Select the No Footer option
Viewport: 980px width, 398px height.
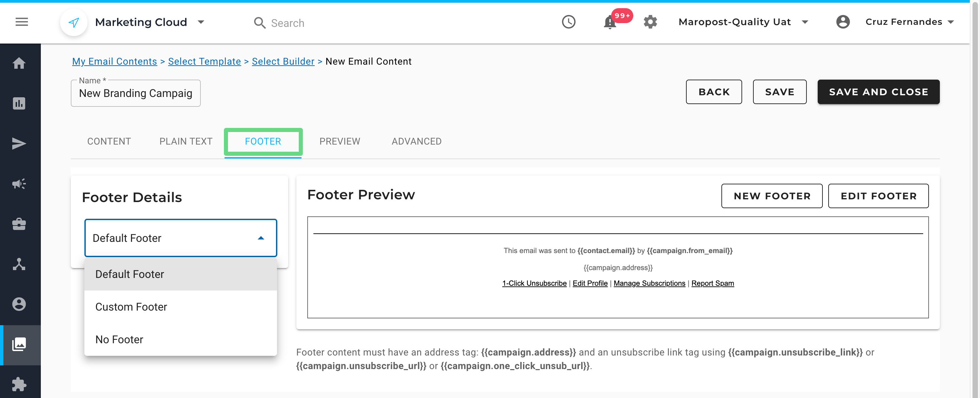(119, 339)
